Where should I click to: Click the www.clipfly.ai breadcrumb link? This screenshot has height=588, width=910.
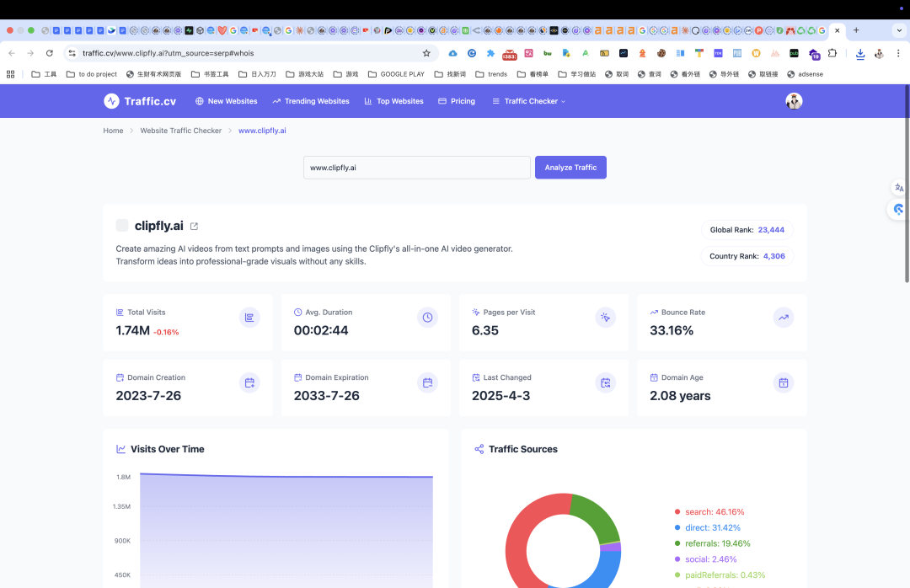[262, 131]
